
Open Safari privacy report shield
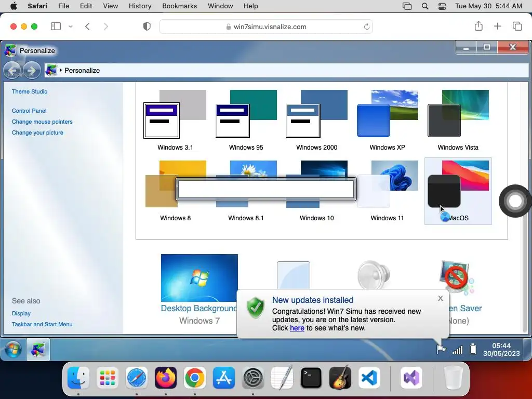(x=147, y=26)
